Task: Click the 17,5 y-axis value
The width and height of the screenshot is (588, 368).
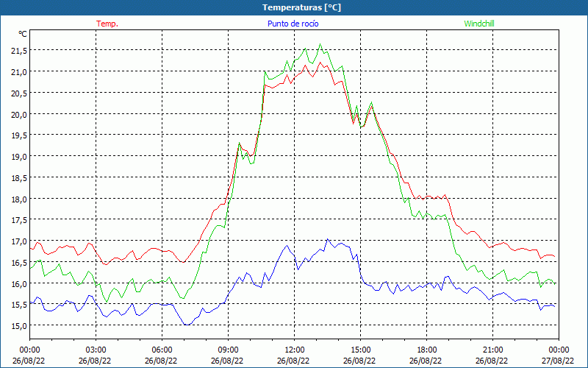Action: tap(19, 220)
